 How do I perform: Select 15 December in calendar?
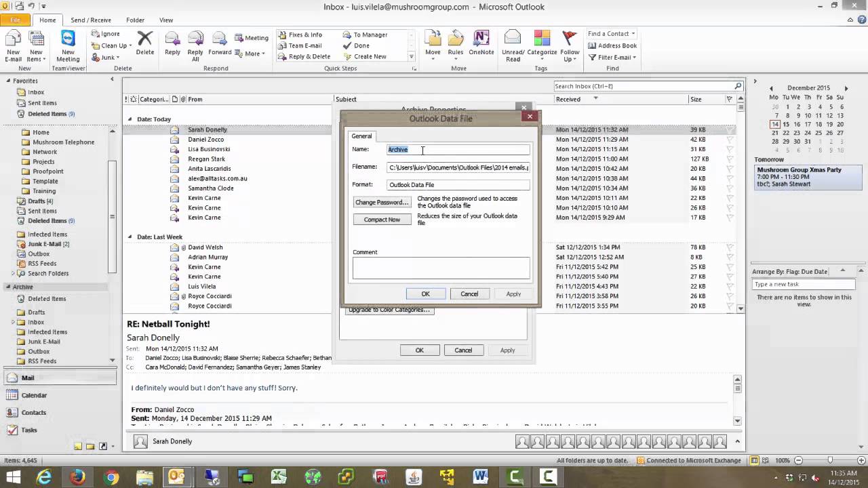click(786, 124)
